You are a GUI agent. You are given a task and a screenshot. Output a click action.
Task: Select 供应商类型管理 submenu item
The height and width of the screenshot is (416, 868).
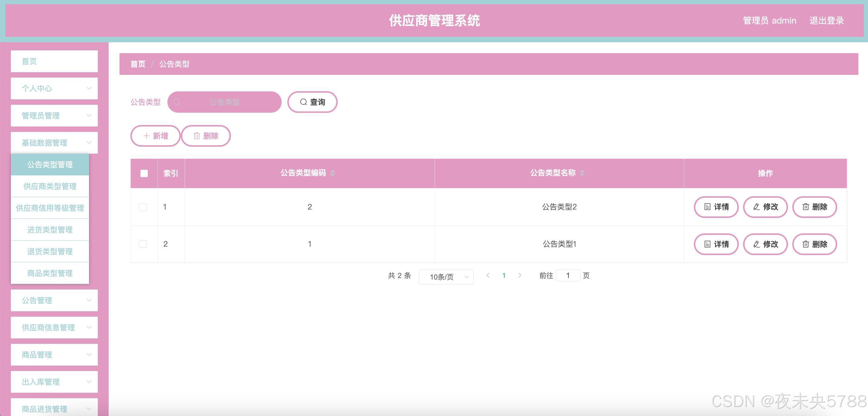(50, 186)
